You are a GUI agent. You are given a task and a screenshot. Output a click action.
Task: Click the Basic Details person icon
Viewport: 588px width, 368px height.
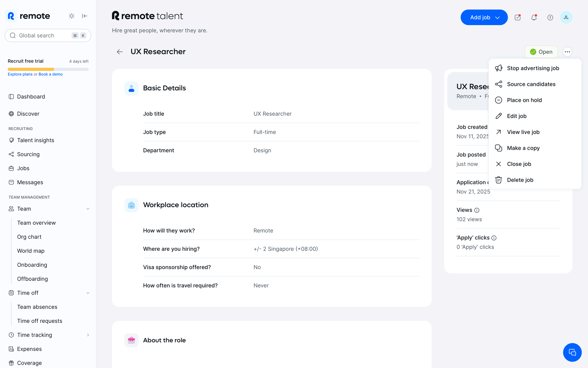point(131,88)
